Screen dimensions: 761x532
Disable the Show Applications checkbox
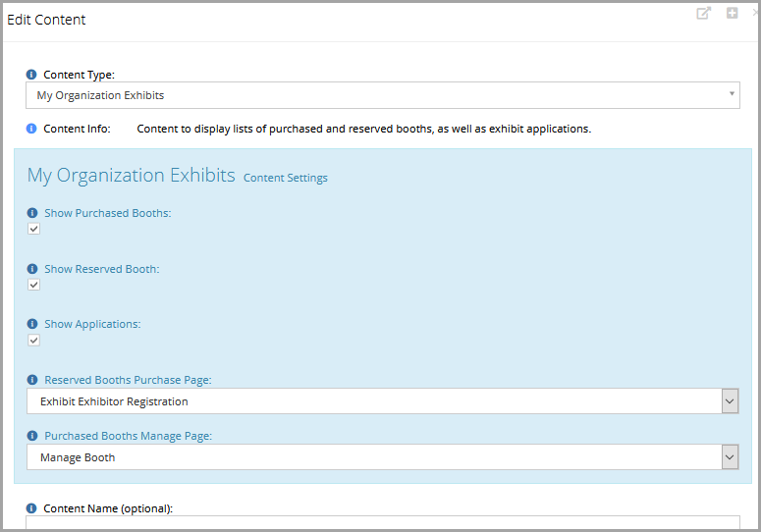click(x=34, y=341)
